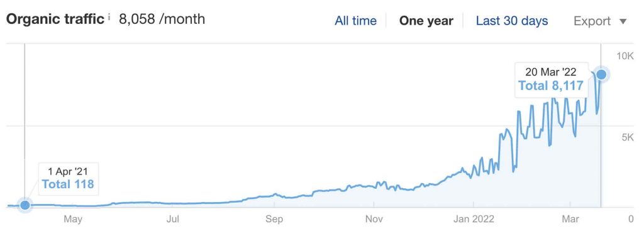Click the Organic traffic heading
This screenshot has height=238, width=644.
point(55,20)
